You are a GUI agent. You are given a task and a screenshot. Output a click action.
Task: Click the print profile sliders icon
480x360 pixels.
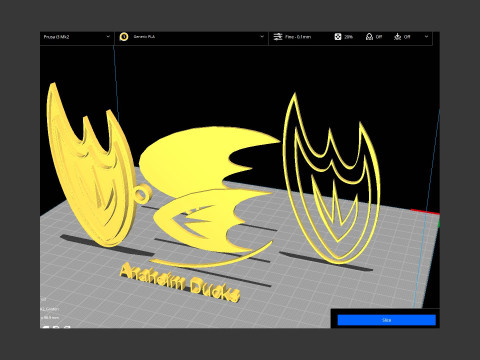coord(278,37)
